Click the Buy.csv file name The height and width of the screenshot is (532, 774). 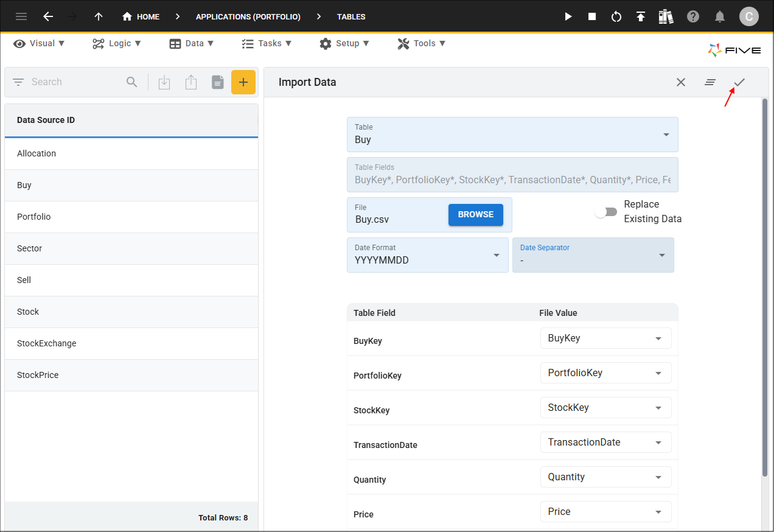[x=372, y=220]
